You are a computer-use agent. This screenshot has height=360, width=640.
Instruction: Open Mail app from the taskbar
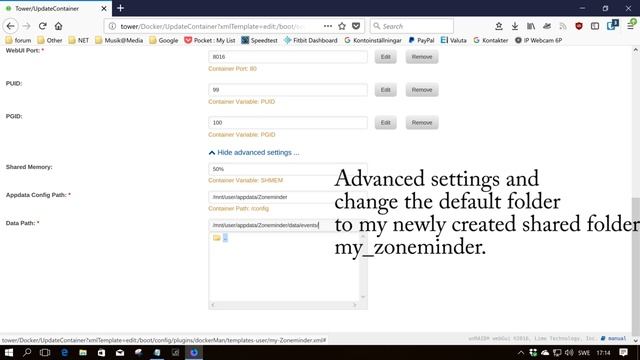click(120, 353)
